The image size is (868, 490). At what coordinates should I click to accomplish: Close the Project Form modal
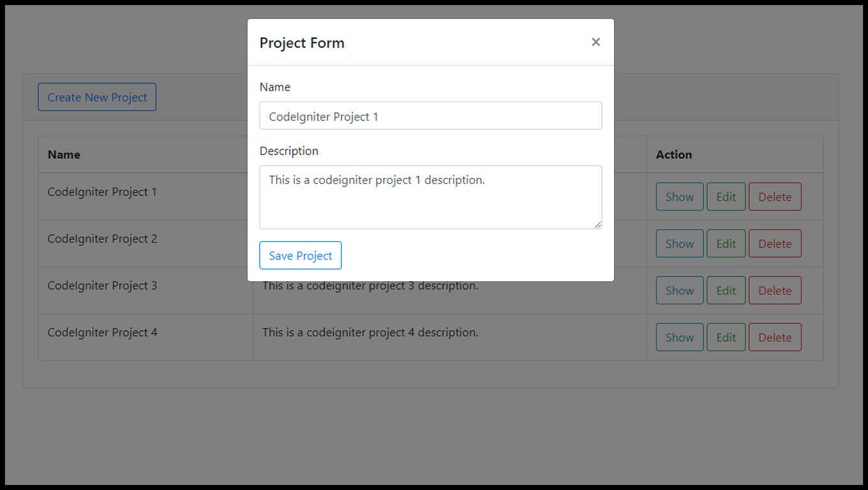click(595, 42)
